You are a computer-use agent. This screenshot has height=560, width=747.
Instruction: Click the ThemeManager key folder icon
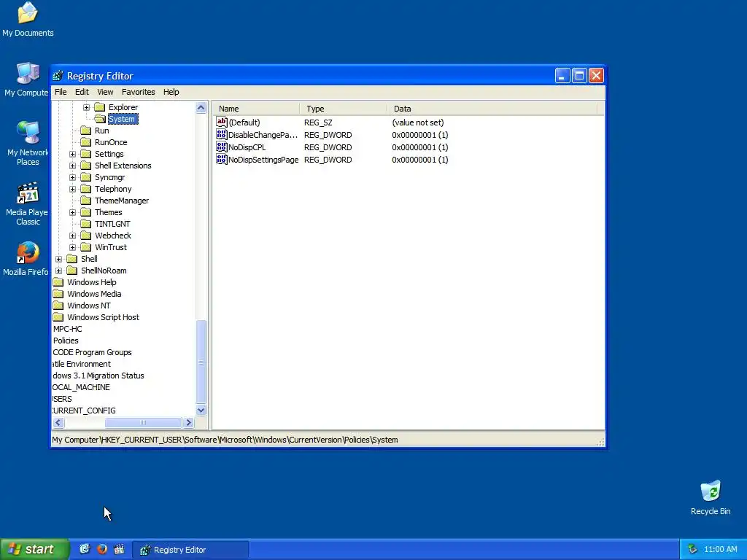(x=86, y=201)
